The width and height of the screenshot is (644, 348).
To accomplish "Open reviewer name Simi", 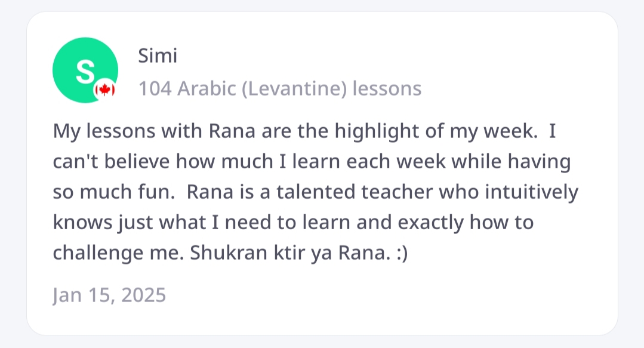I will pyautogui.click(x=158, y=56).
